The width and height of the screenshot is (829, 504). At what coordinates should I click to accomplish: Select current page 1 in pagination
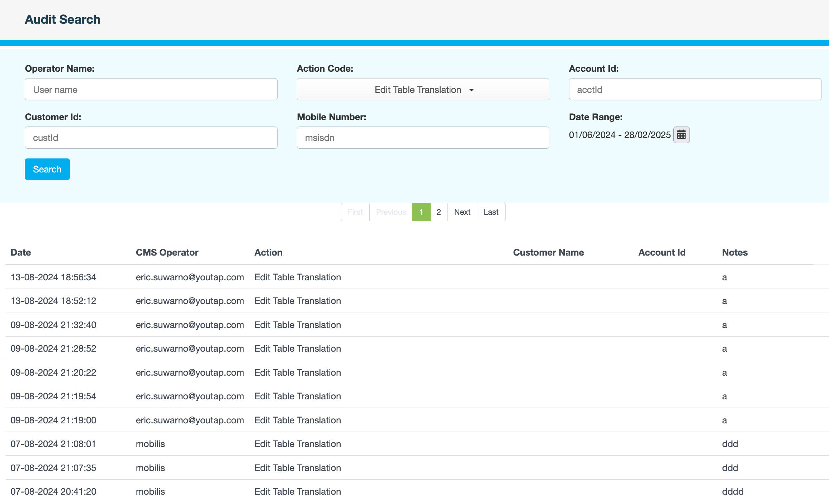coord(421,212)
